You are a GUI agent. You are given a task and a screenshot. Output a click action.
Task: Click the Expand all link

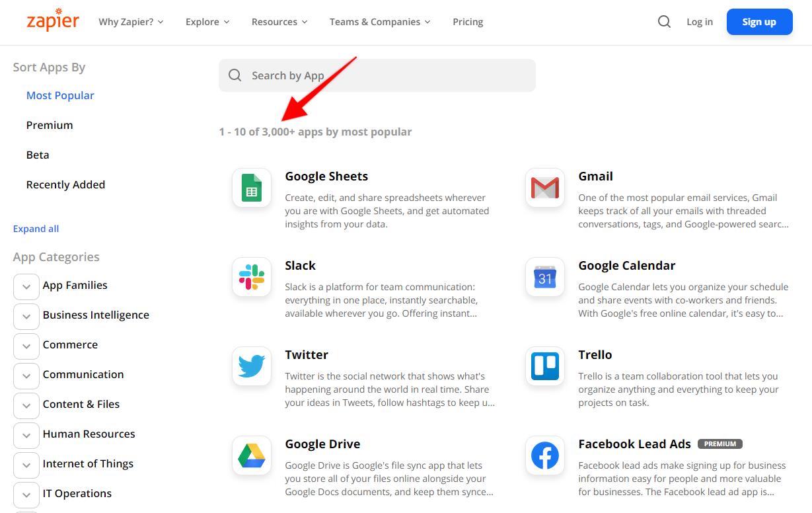pyautogui.click(x=36, y=229)
